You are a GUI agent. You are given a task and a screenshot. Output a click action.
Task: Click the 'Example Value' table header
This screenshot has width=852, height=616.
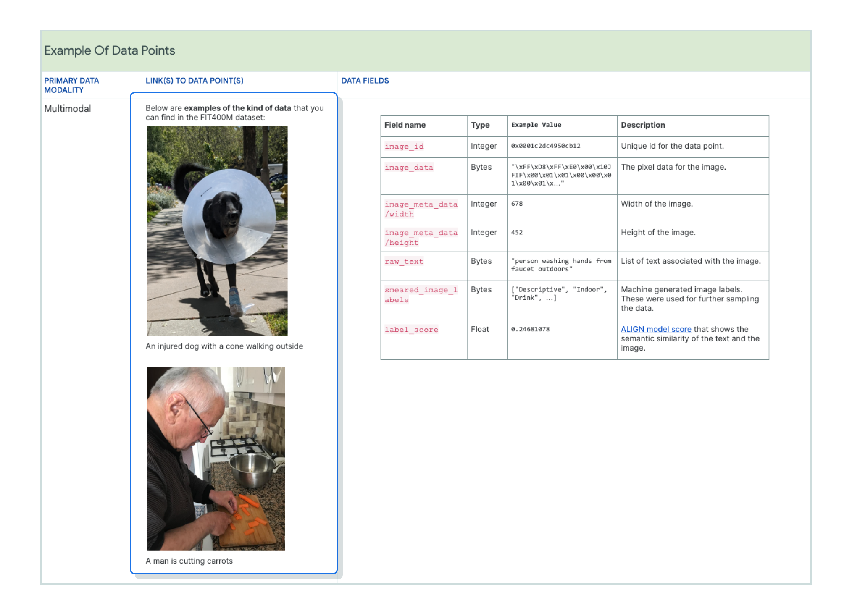(x=536, y=125)
